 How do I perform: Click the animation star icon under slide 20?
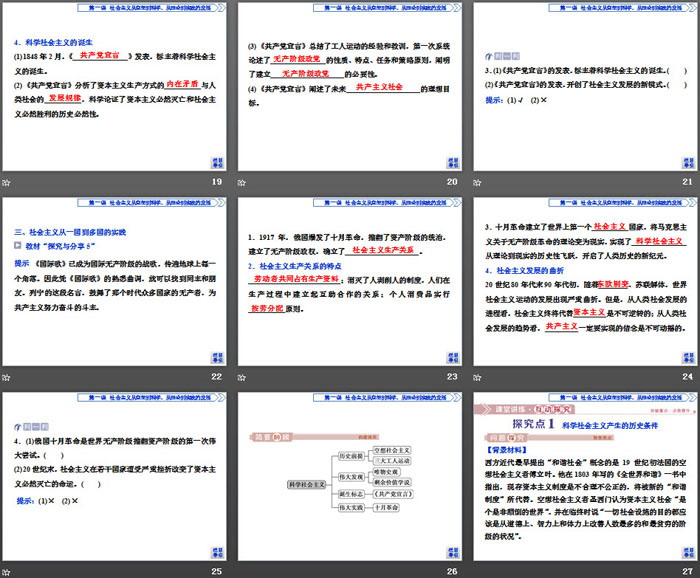pos(241,181)
